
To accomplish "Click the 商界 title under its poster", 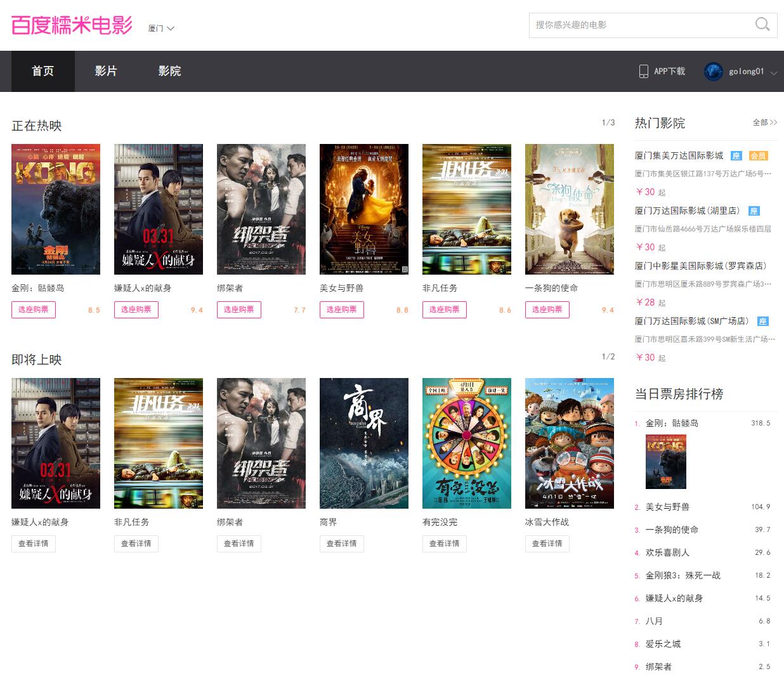I will [329, 523].
